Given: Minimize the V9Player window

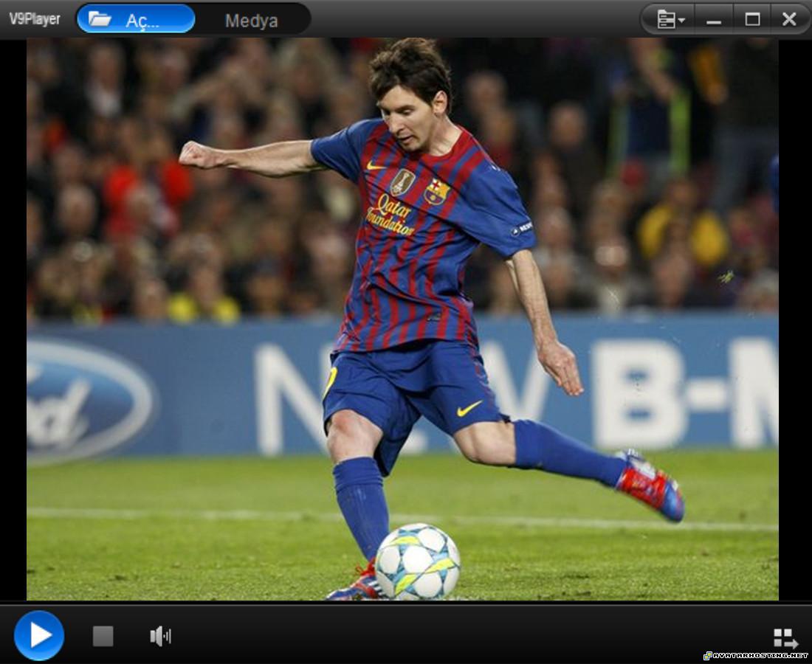Looking at the screenshot, I should [x=714, y=20].
